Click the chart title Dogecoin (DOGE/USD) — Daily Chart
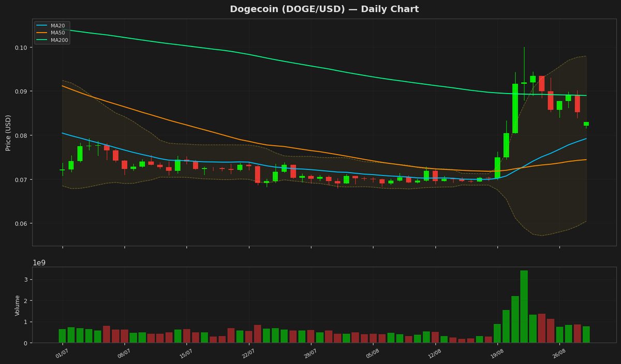The height and width of the screenshot is (364, 621). click(x=324, y=9)
